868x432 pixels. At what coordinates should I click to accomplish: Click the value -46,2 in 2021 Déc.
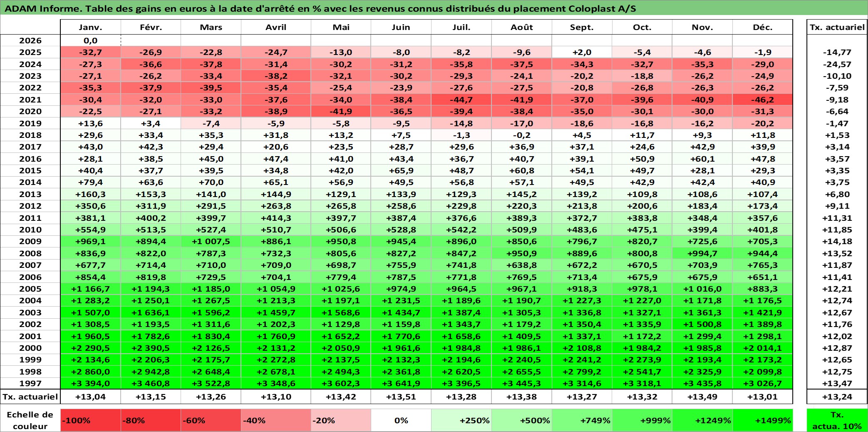point(763,100)
